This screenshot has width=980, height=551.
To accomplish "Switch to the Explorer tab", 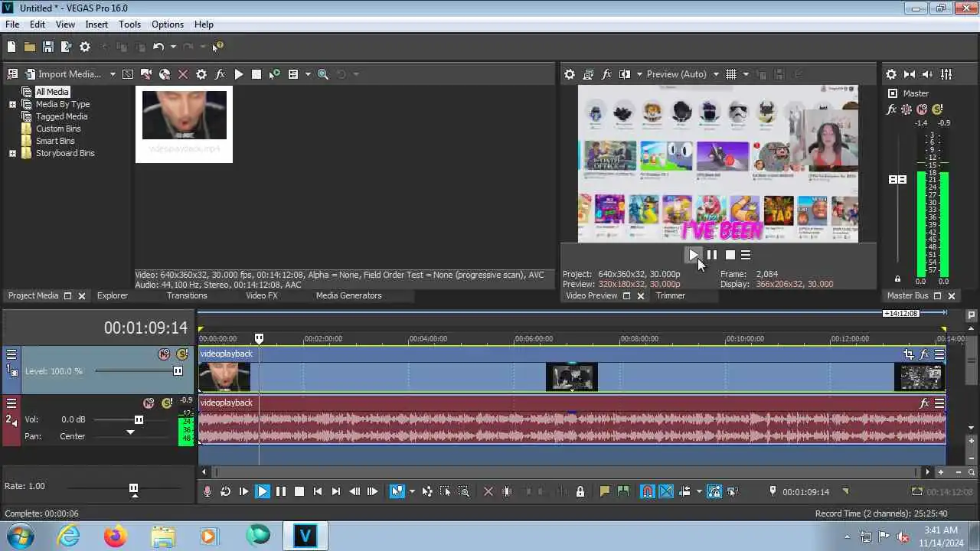I will pyautogui.click(x=113, y=295).
